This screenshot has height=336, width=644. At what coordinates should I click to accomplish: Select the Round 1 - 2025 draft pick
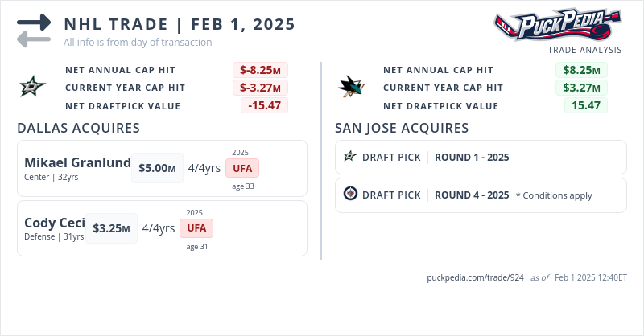pyautogui.click(x=471, y=158)
